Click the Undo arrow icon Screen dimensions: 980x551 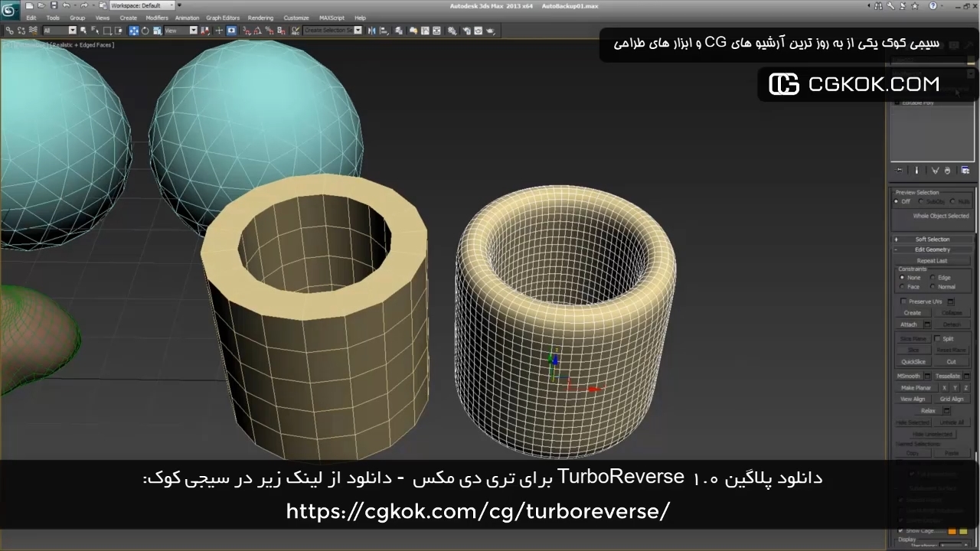[66, 5]
